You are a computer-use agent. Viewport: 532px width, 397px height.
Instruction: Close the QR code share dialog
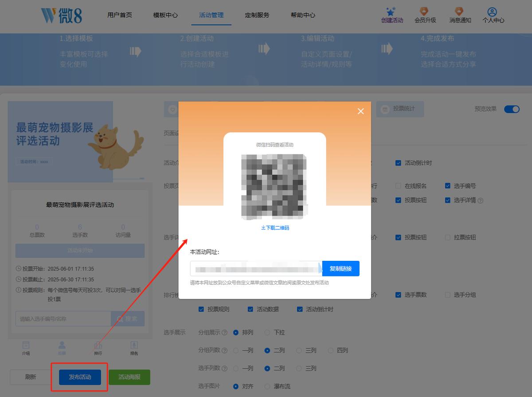point(361,111)
